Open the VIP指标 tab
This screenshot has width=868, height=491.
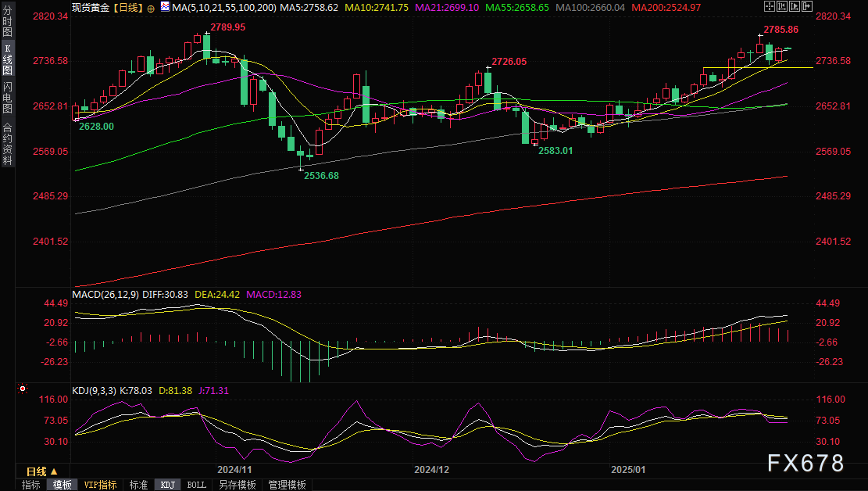(x=100, y=485)
